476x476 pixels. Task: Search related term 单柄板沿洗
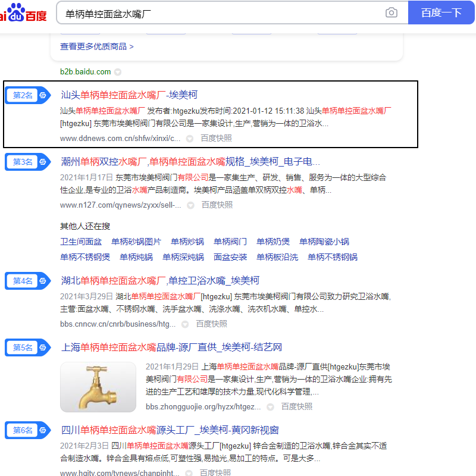[277, 257]
